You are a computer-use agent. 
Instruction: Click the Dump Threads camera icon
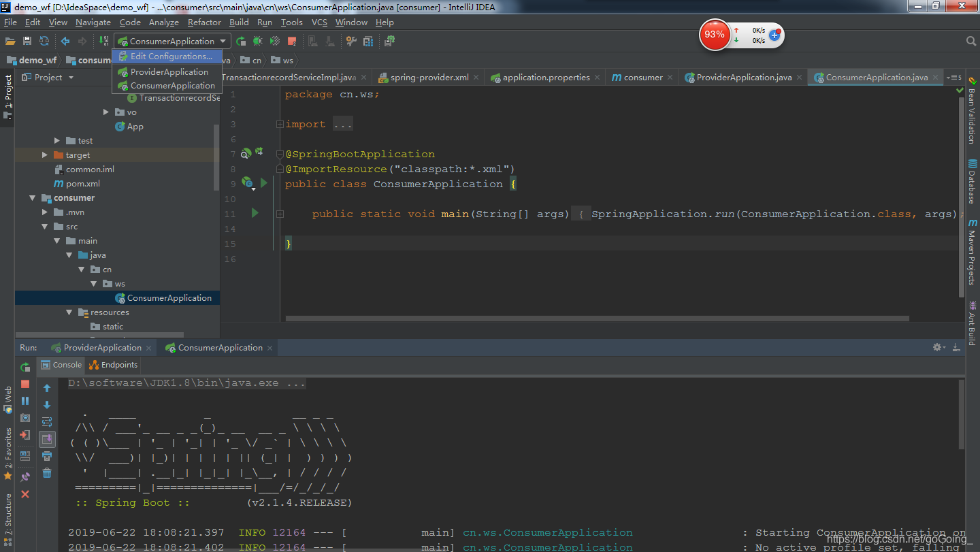click(25, 418)
